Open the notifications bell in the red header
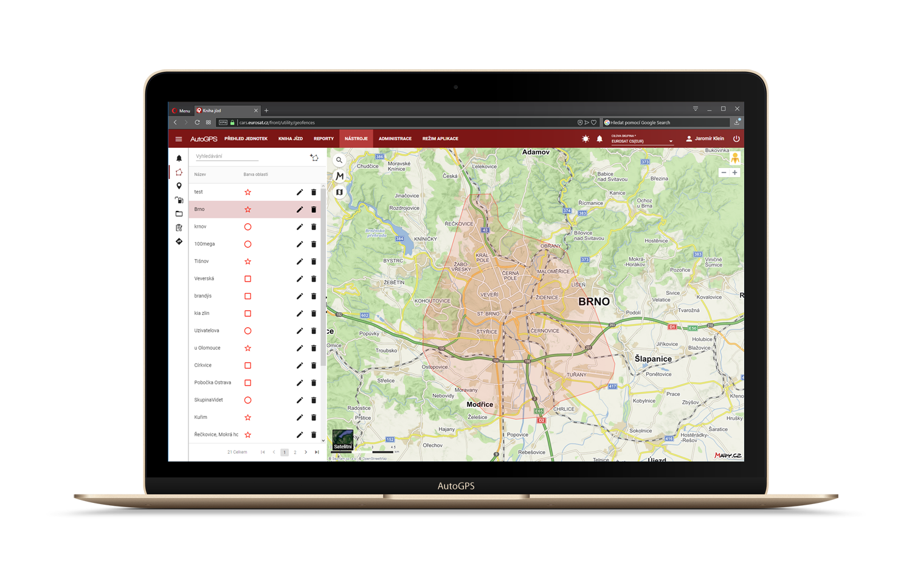Screen dimensions: 912x588 tap(599, 139)
